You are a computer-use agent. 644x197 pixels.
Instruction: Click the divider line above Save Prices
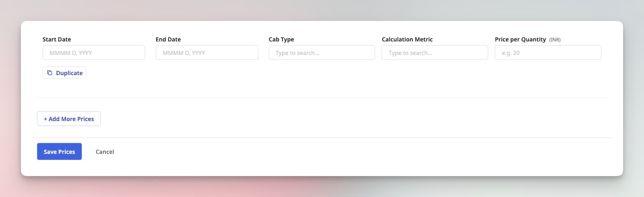coord(322,137)
